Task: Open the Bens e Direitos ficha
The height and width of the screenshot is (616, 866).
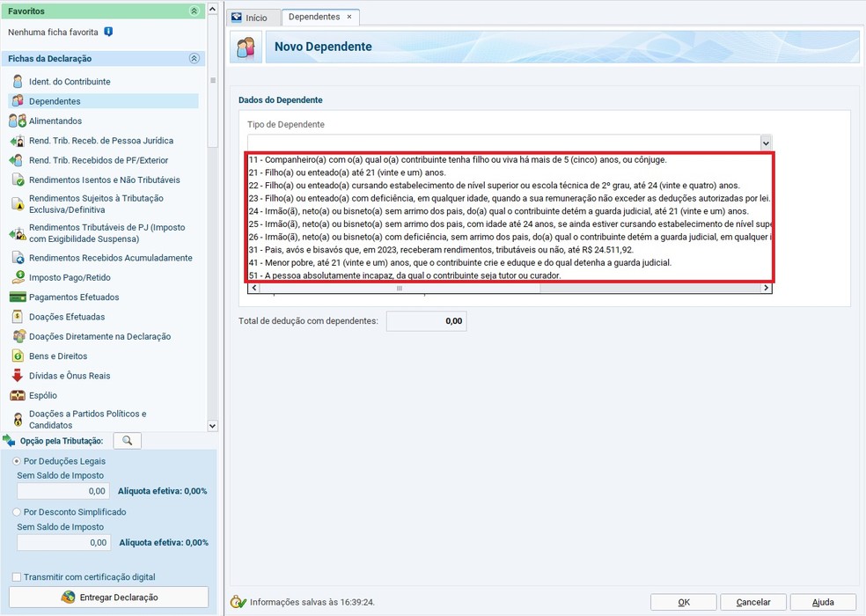Action: [x=58, y=356]
